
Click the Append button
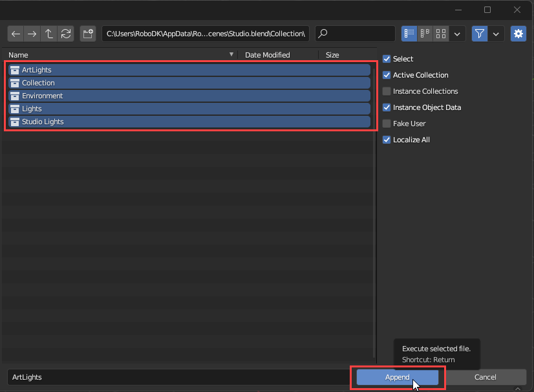coord(398,377)
